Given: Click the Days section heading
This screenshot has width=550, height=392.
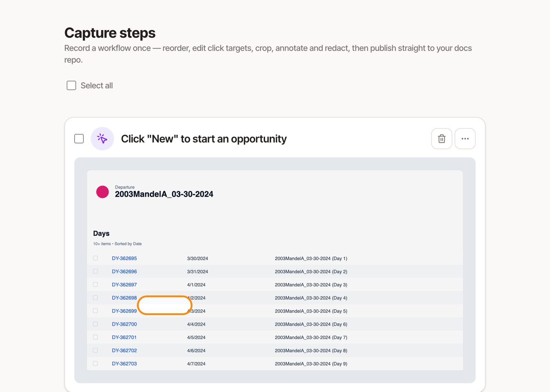Looking at the screenshot, I should [x=101, y=233].
